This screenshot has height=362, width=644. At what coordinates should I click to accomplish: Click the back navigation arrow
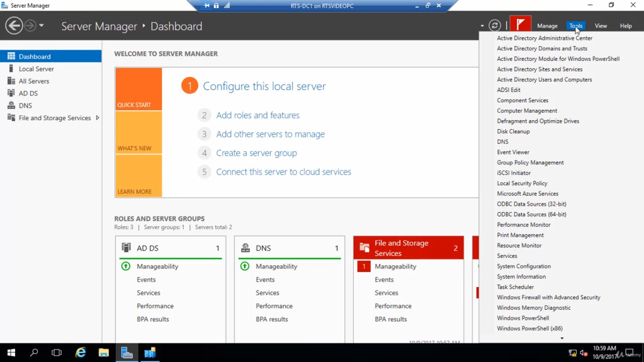pos(14,26)
